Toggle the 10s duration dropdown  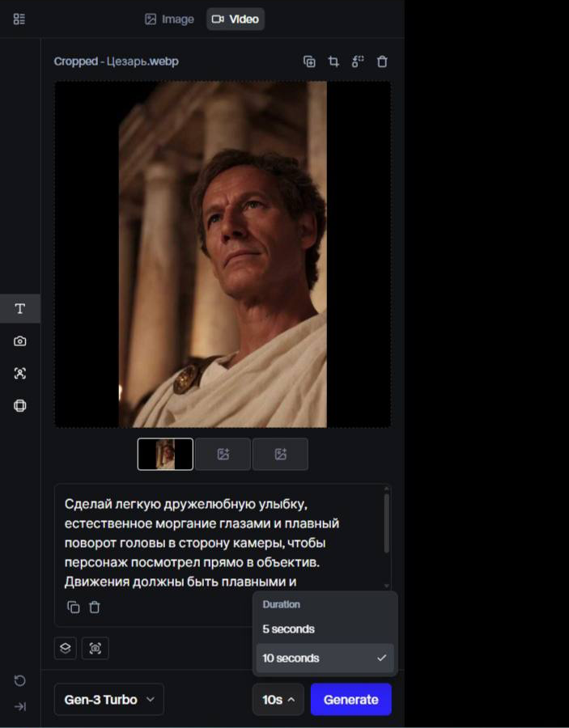coord(278,699)
